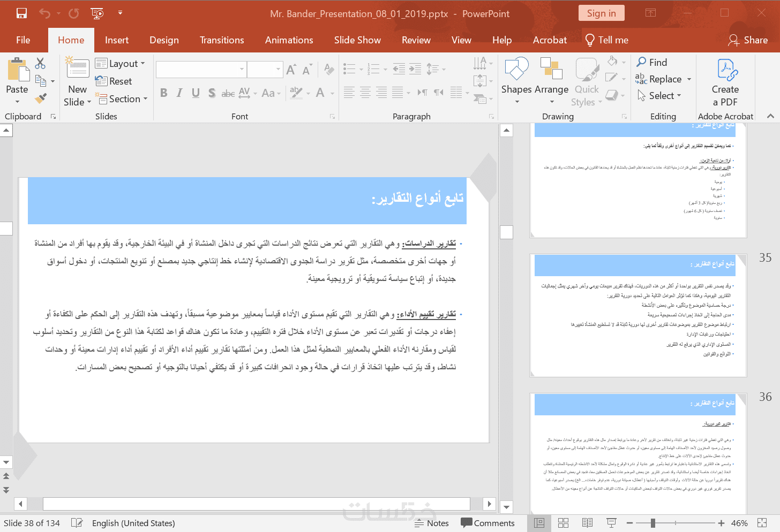Toggle Strikethrough formatting

(228, 93)
